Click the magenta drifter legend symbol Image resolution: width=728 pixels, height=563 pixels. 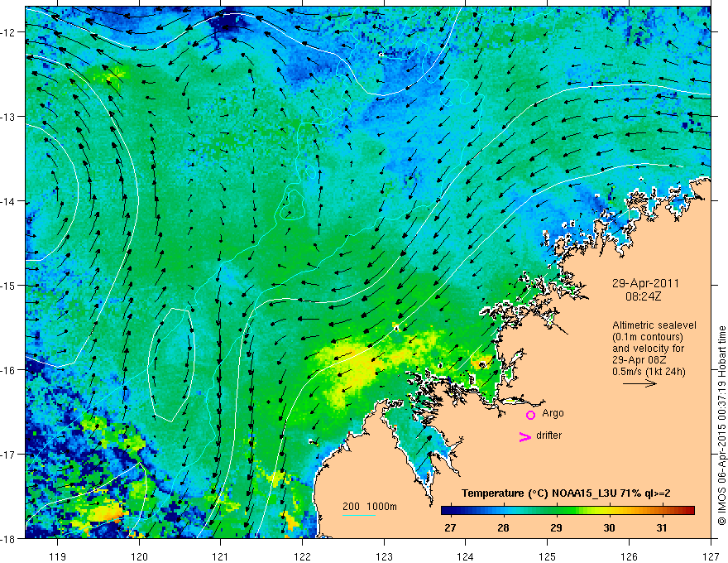524,437
